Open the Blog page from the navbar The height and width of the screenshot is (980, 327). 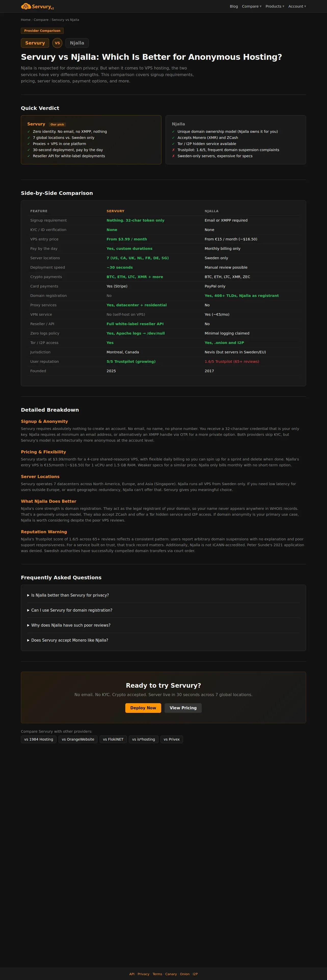click(x=234, y=6)
